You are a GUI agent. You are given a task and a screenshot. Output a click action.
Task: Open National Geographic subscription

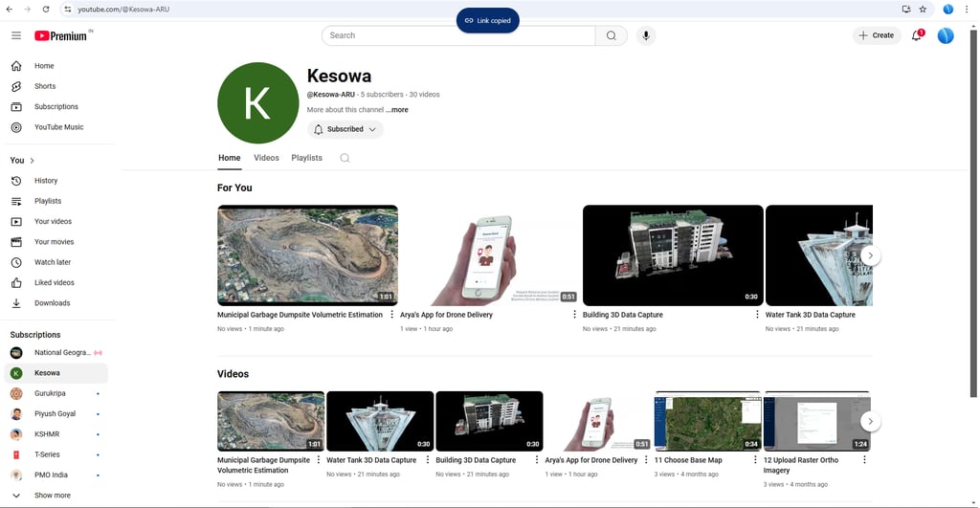(58, 352)
